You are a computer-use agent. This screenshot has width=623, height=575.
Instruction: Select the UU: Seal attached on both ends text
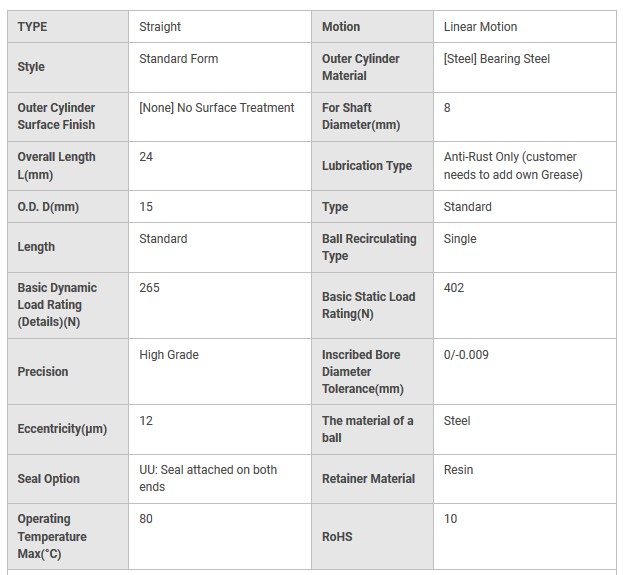click(x=208, y=478)
